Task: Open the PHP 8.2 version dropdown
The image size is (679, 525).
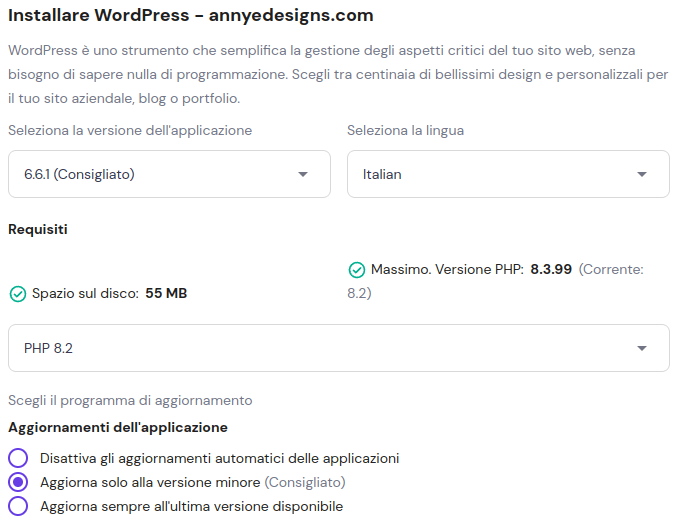Action: tap(339, 348)
